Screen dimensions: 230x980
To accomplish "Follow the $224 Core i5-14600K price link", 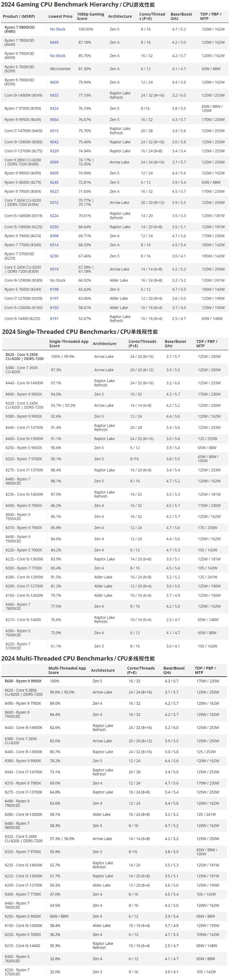I will pyautogui.click(x=54, y=216).
